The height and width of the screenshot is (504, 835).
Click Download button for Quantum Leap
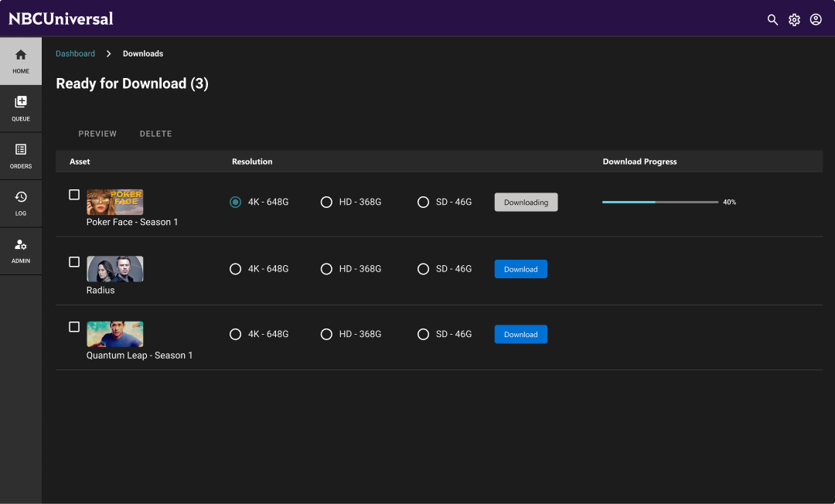(x=521, y=334)
